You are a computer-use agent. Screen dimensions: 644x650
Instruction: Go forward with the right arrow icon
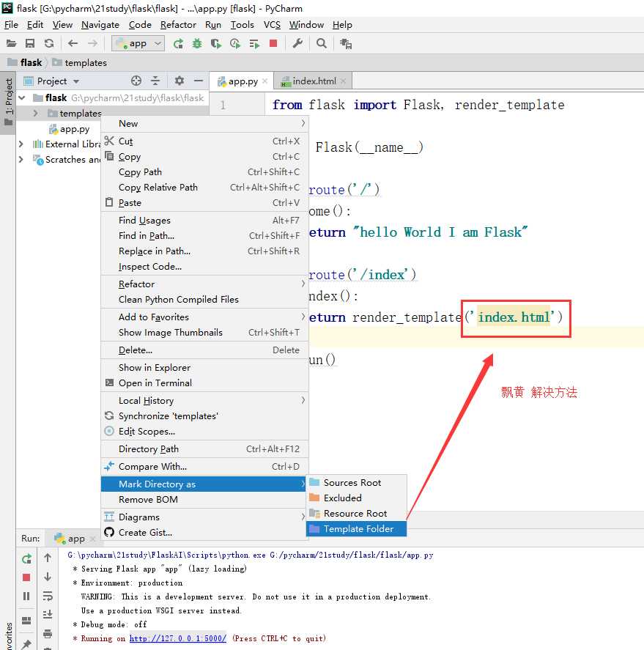click(92, 43)
